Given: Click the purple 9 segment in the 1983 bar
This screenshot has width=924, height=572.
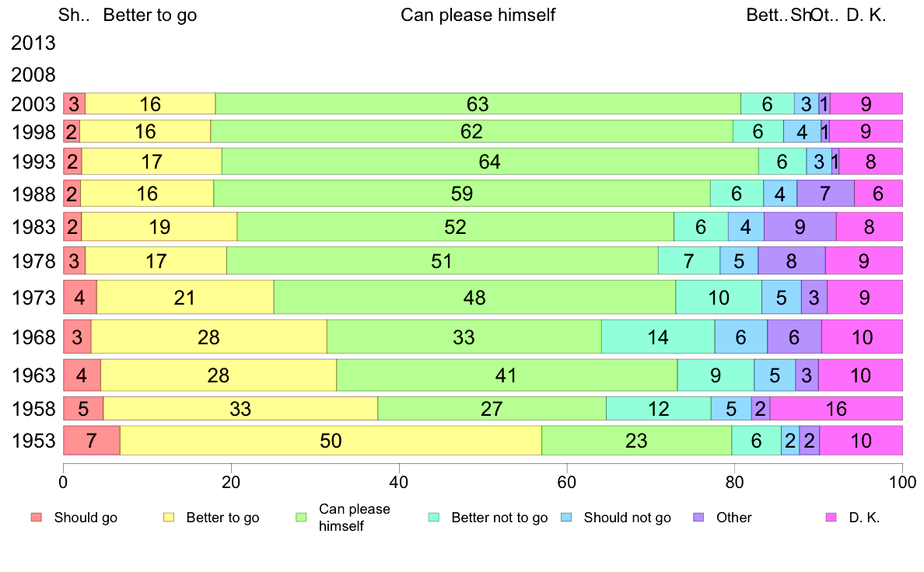Looking at the screenshot, I should pos(800,227).
